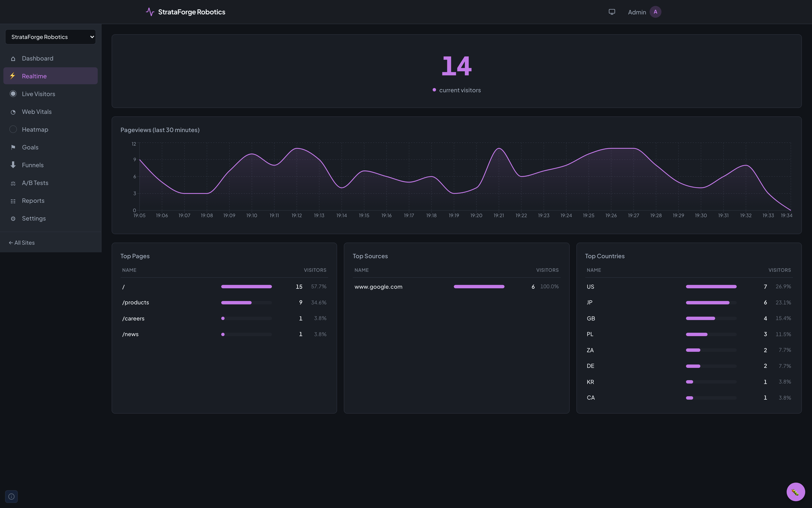Click the /careers page row
812x508 pixels.
pos(224,318)
